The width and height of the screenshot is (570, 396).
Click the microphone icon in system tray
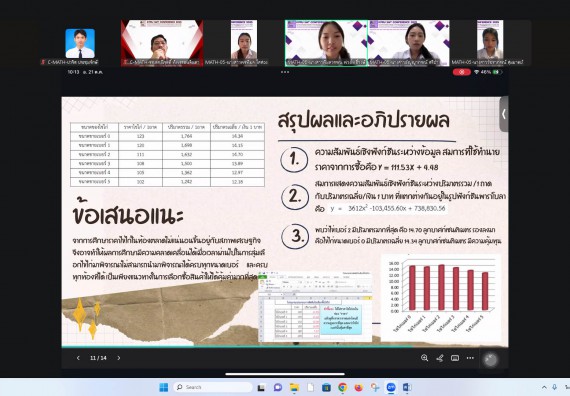pos(554,387)
